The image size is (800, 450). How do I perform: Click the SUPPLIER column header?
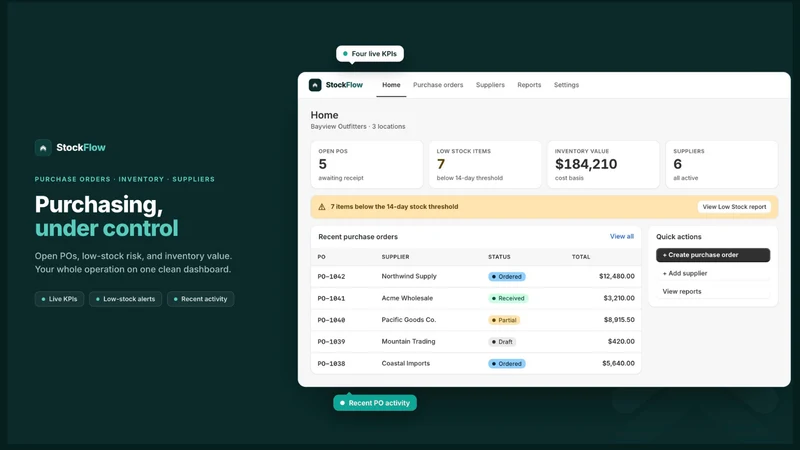tap(395, 257)
